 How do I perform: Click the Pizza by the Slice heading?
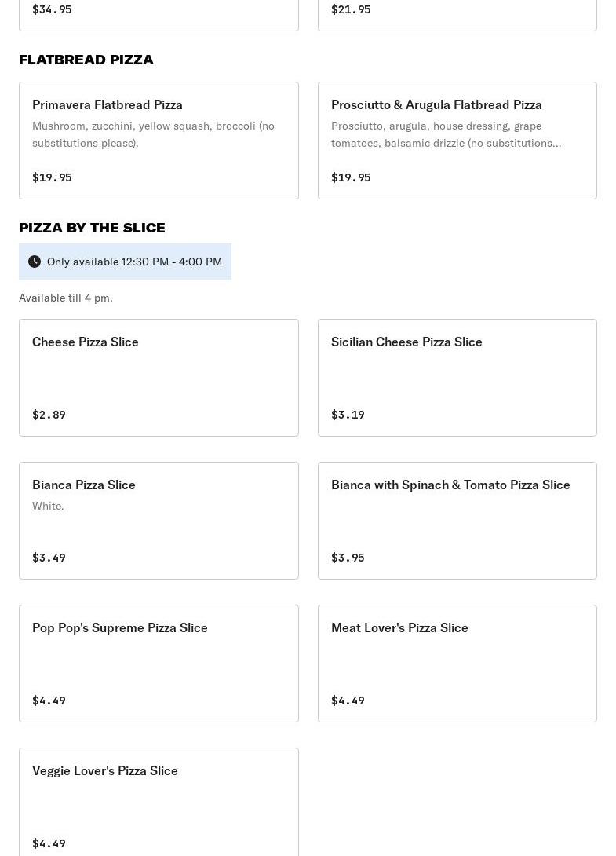click(92, 228)
